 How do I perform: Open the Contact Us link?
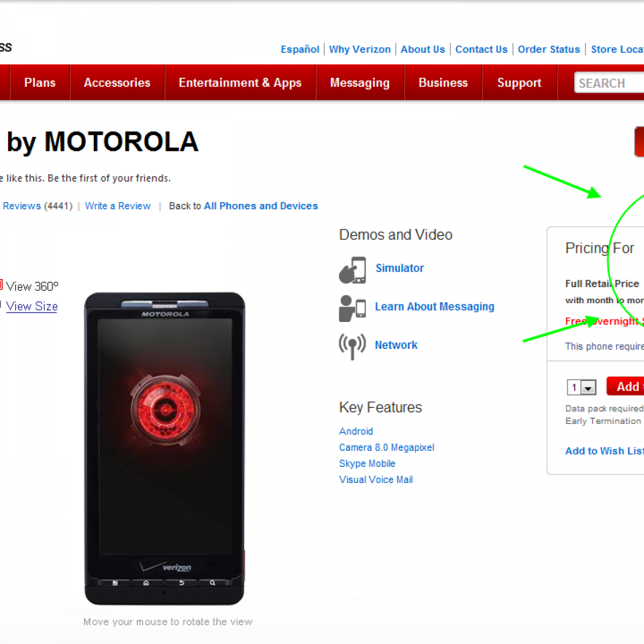point(481,49)
